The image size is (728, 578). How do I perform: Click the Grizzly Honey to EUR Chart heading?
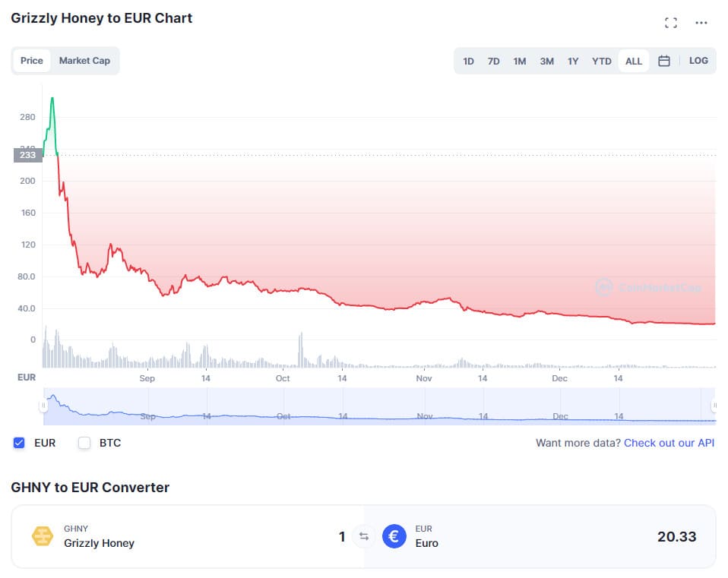(x=101, y=18)
